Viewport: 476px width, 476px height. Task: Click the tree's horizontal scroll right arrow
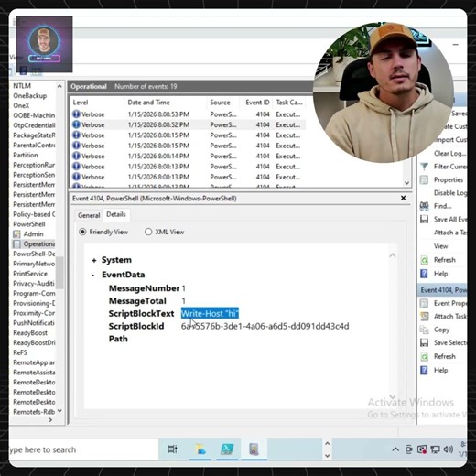50,420
